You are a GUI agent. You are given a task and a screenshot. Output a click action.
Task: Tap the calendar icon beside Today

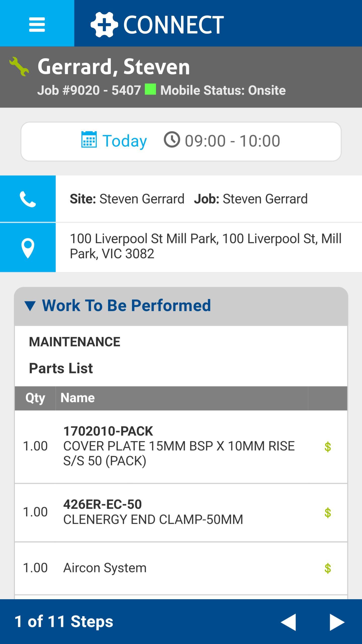(x=89, y=139)
